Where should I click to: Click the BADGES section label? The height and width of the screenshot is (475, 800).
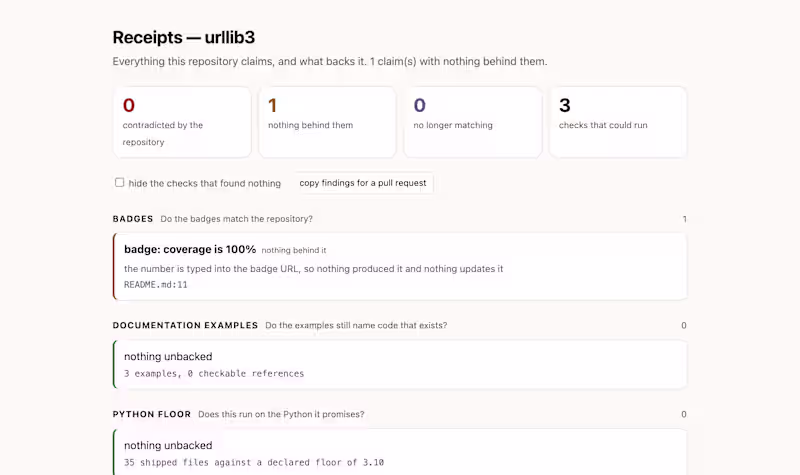tap(133, 219)
